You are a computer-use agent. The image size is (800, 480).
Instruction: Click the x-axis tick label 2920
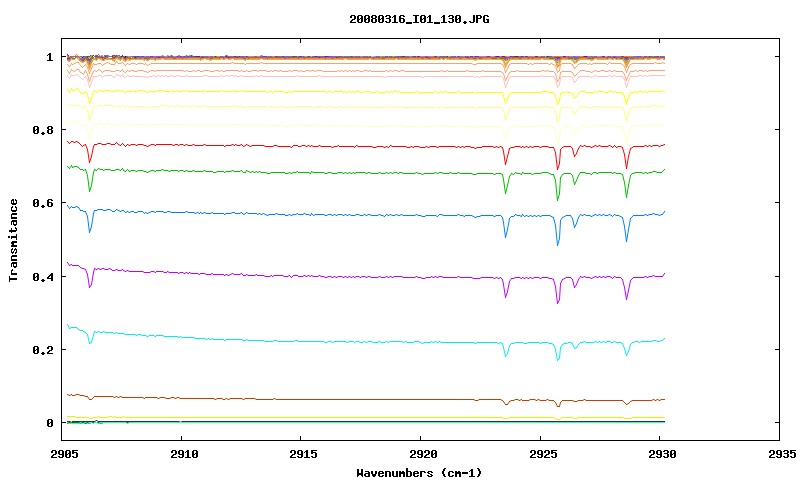click(423, 454)
